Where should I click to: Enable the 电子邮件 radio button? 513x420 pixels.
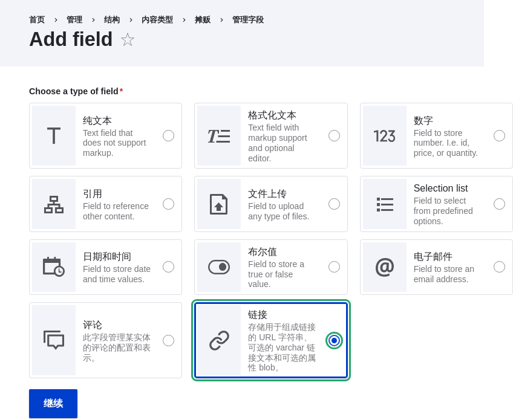[x=499, y=267]
